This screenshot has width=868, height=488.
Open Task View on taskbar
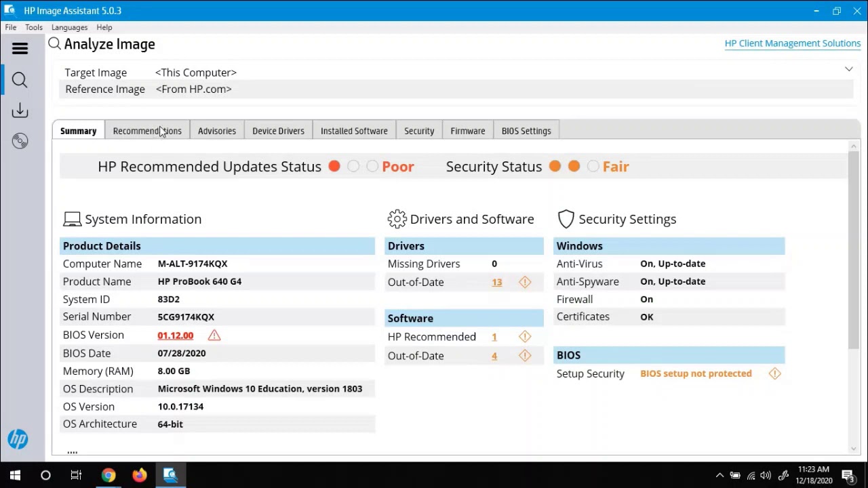tap(76, 475)
